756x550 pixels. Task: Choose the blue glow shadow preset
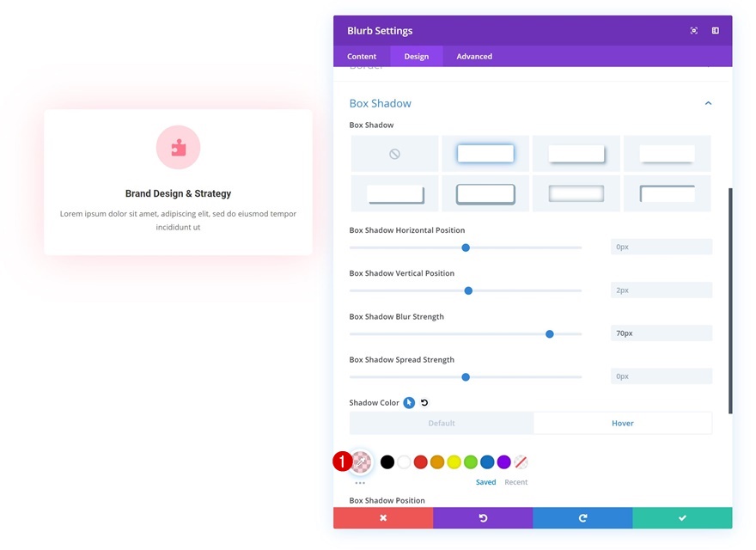[x=485, y=154]
